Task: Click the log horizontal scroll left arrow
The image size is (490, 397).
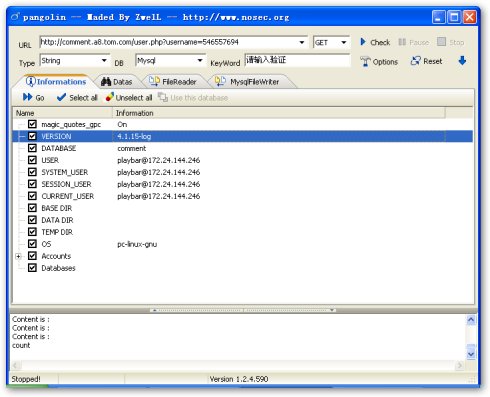Action: (x=16, y=365)
